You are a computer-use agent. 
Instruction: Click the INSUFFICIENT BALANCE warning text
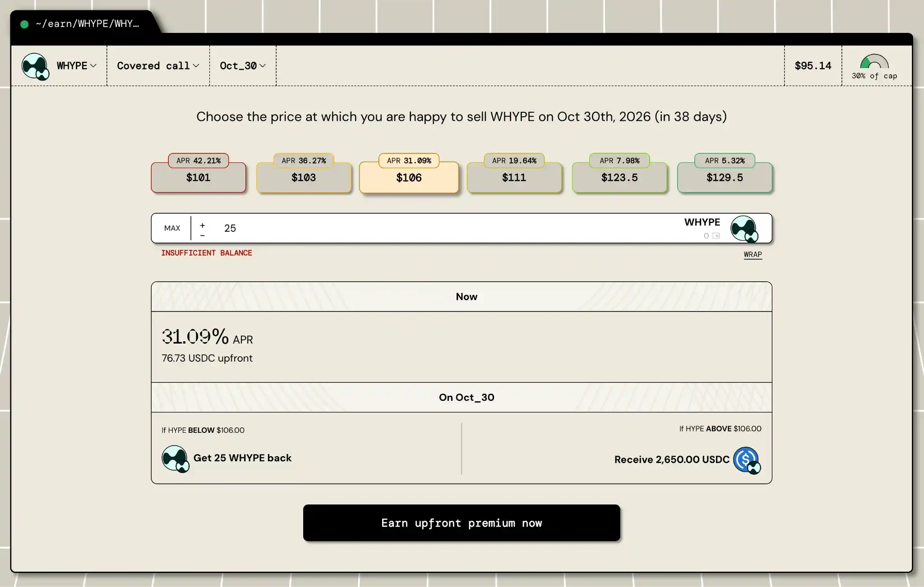click(207, 253)
